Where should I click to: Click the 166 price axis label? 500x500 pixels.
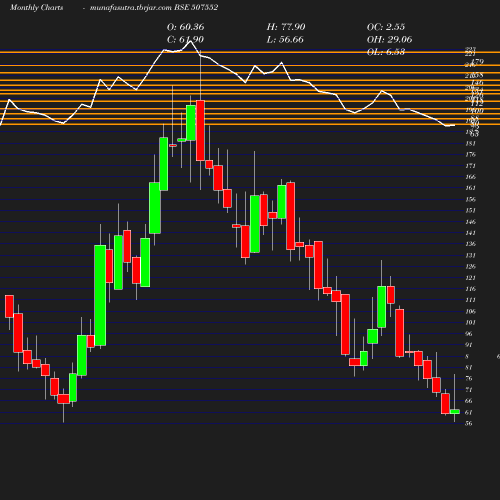(470, 177)
